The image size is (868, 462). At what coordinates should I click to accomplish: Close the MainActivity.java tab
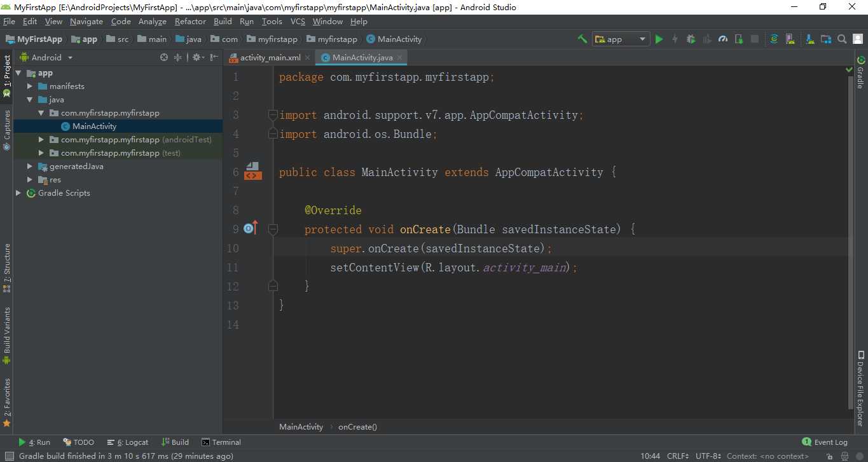coord(400,58)
